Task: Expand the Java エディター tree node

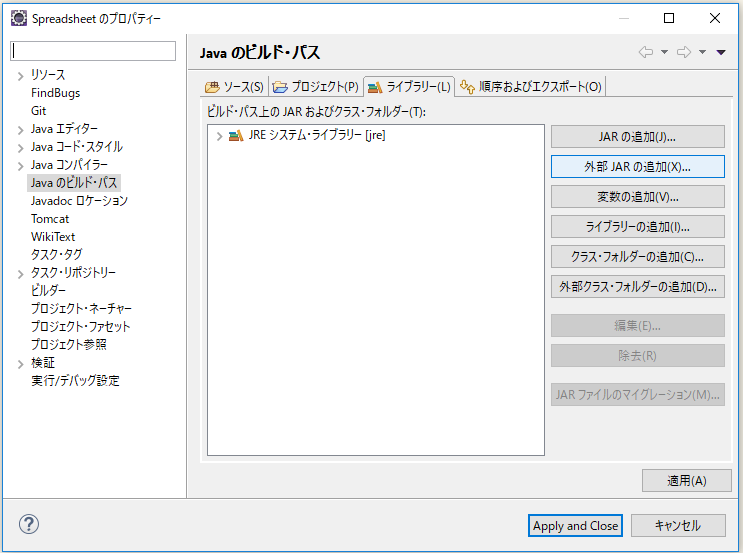Action: pyautogui.click(x=20, y=130)
